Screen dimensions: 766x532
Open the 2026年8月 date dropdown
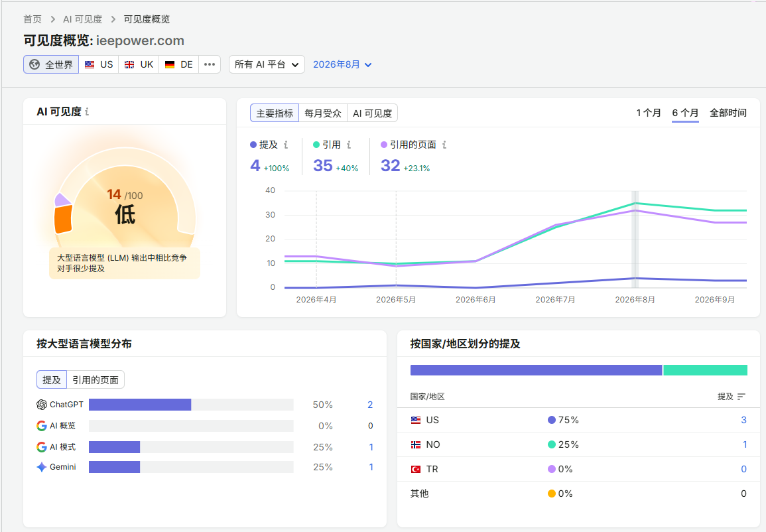[x=342, y=64]
